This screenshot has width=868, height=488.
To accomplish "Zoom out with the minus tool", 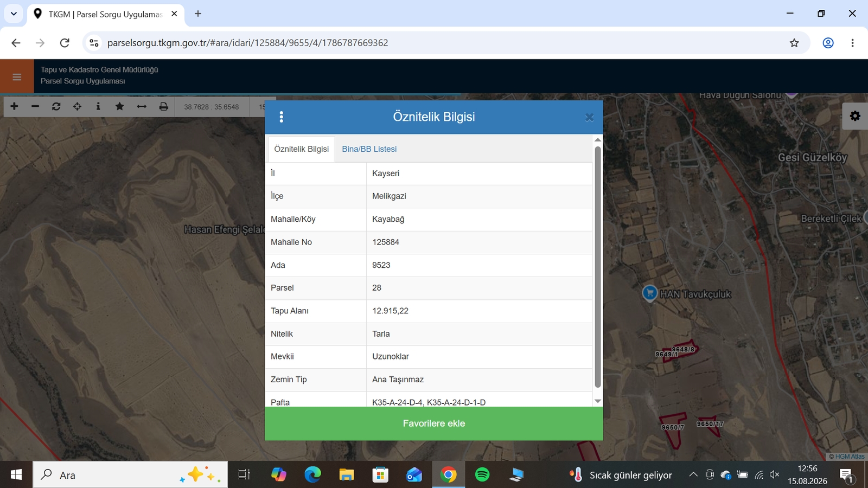I will point(35,106).
